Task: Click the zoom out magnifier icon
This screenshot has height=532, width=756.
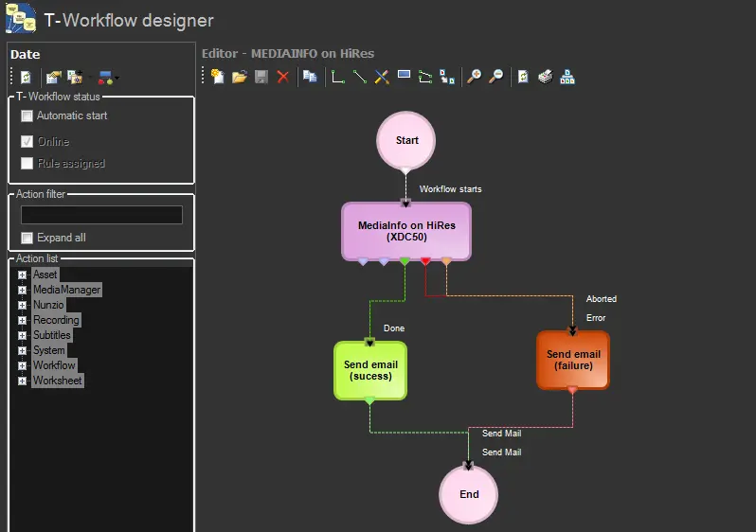Action: [495, 77]
